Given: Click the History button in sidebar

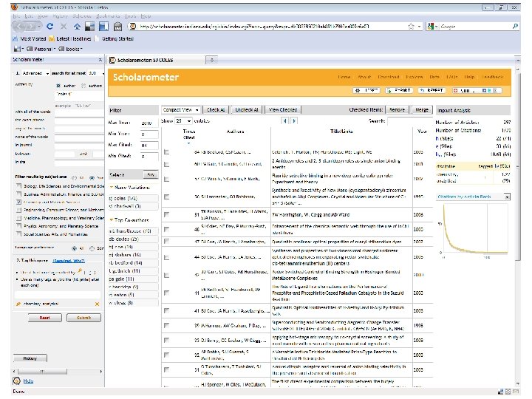Looking at the screenshot, I should pyautogui.click(x=30, y=358).
